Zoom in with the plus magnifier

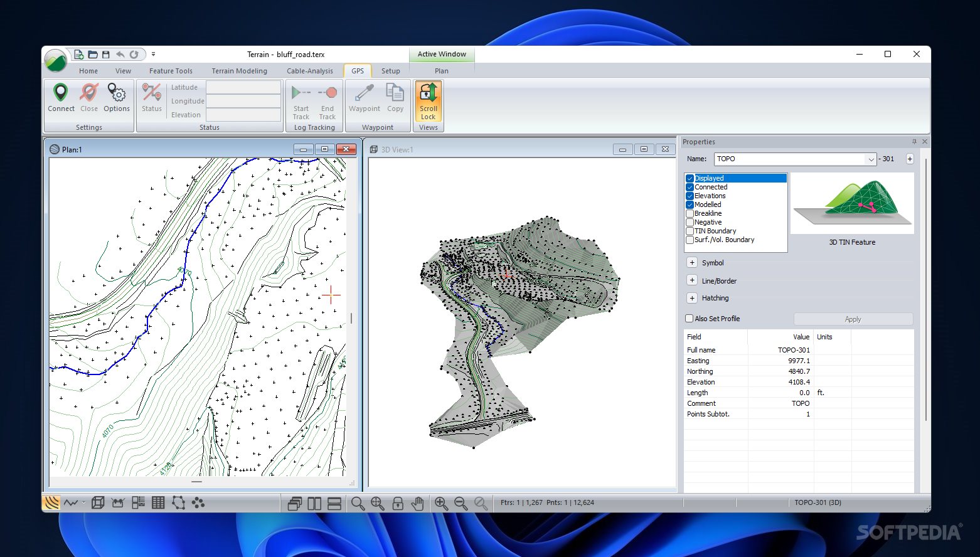(x=441, y=503)
